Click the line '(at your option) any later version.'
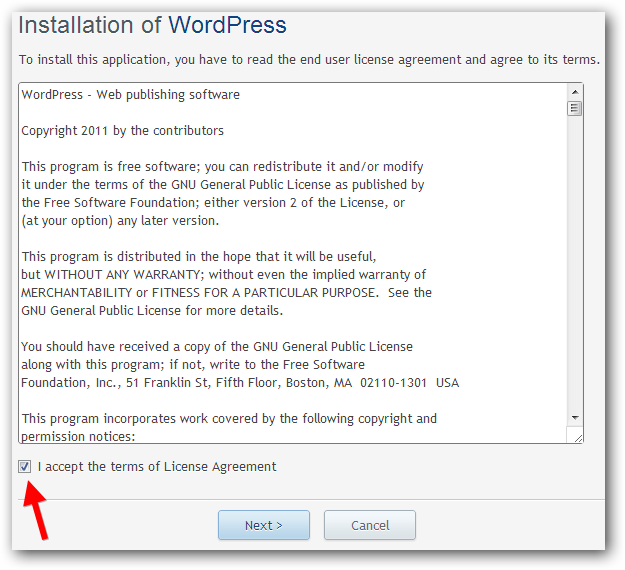625x570 pixels. pyautogui.click(x=120, y=221)
